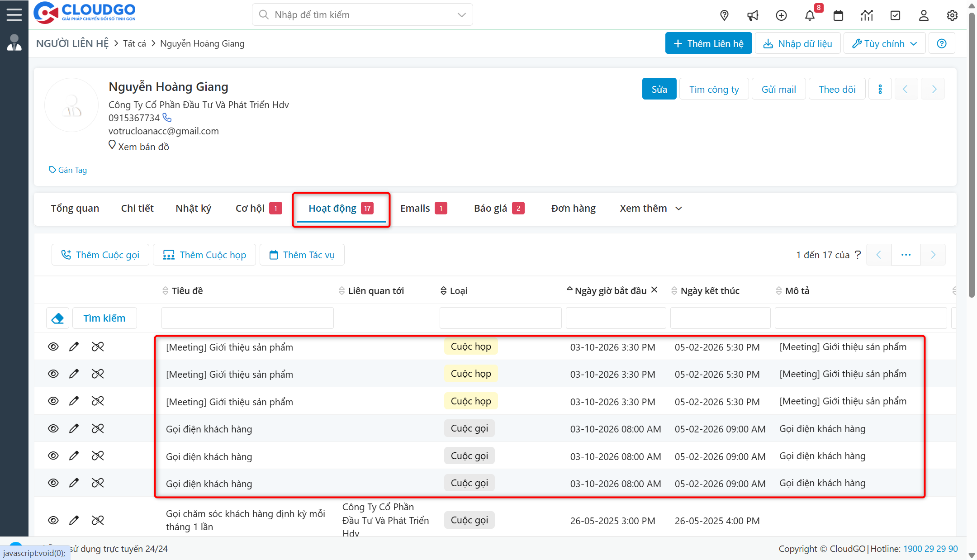Remove sort on Ngày giờ bắt đầu column

pos(654,290)
